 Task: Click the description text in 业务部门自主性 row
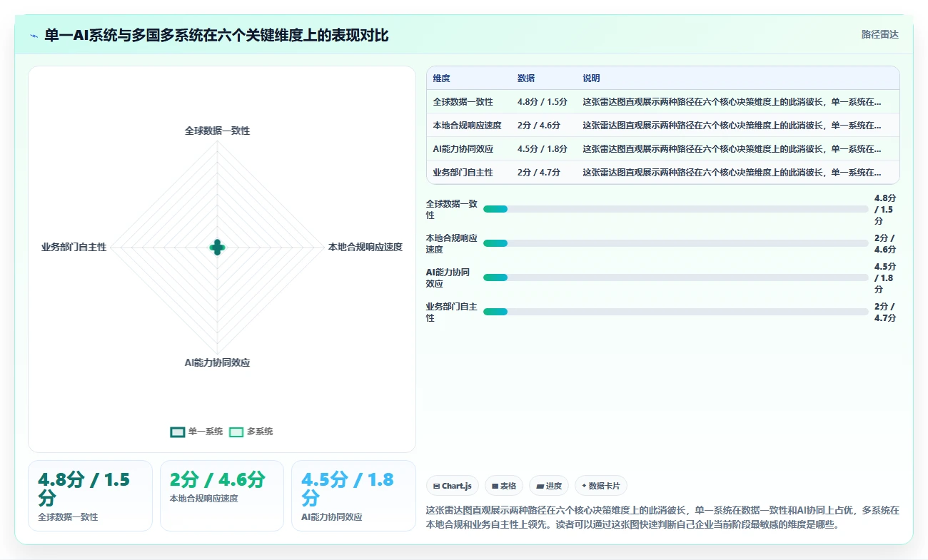[x=732, y=173]
